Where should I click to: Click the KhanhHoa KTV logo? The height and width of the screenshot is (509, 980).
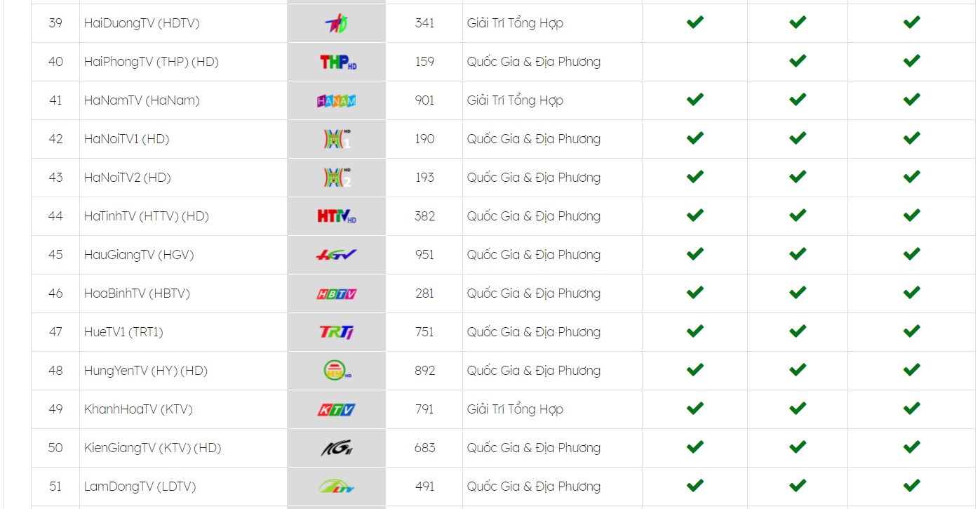coord(336,409)
